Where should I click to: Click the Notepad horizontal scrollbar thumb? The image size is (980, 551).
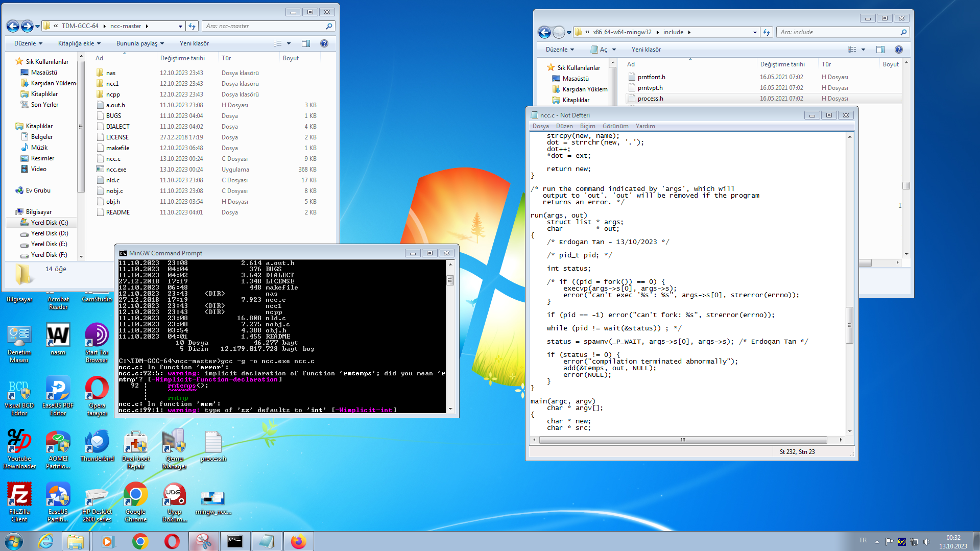(x=682, y=440)
